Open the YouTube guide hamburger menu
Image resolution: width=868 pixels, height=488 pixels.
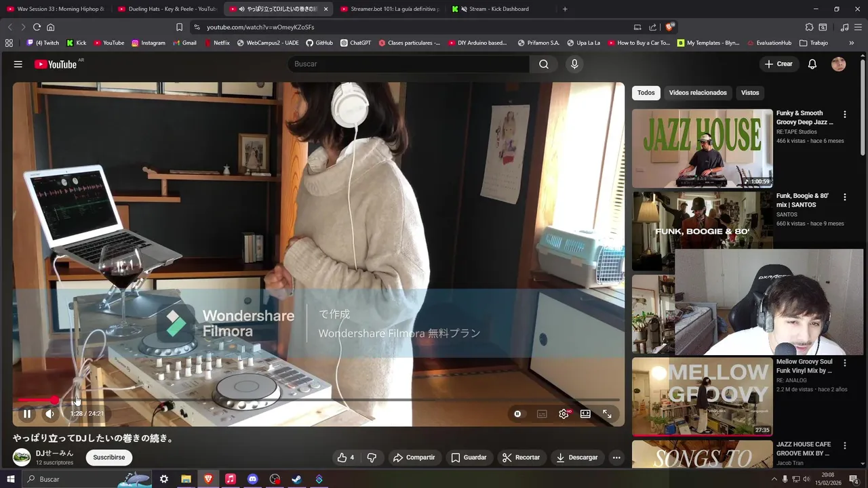[x=18, y=64]
